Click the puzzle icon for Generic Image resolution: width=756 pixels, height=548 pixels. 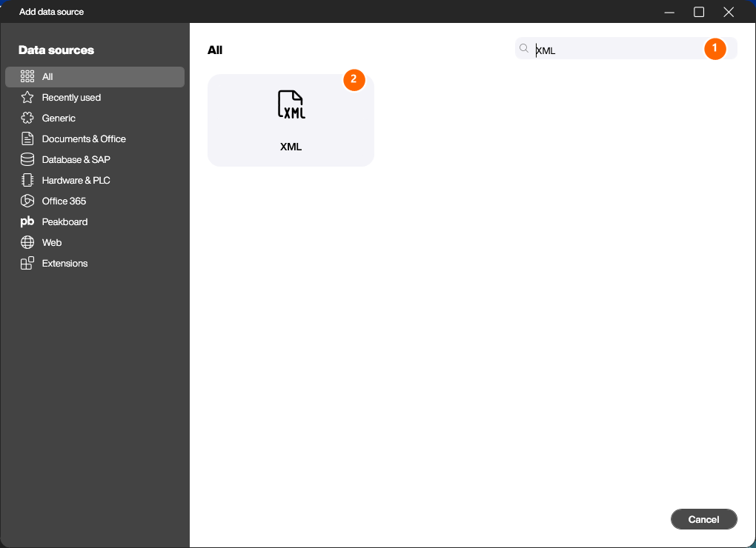27,118
